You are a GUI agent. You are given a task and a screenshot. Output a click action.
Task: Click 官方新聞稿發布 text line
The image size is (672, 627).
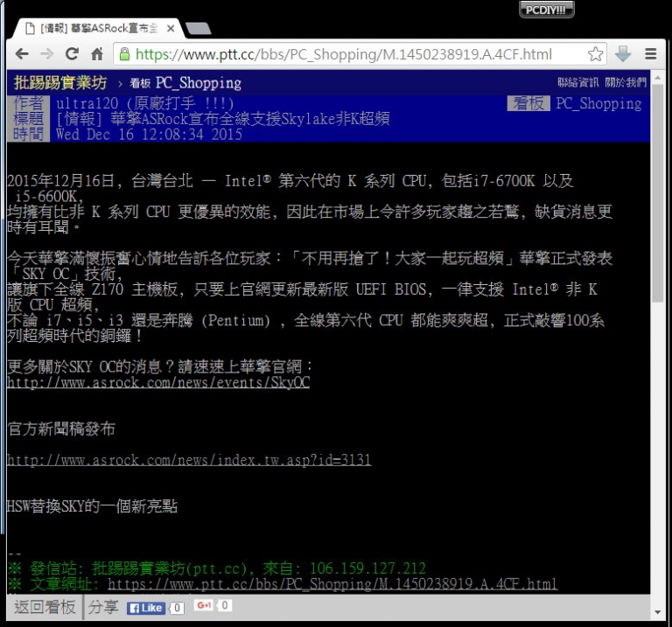61,428
